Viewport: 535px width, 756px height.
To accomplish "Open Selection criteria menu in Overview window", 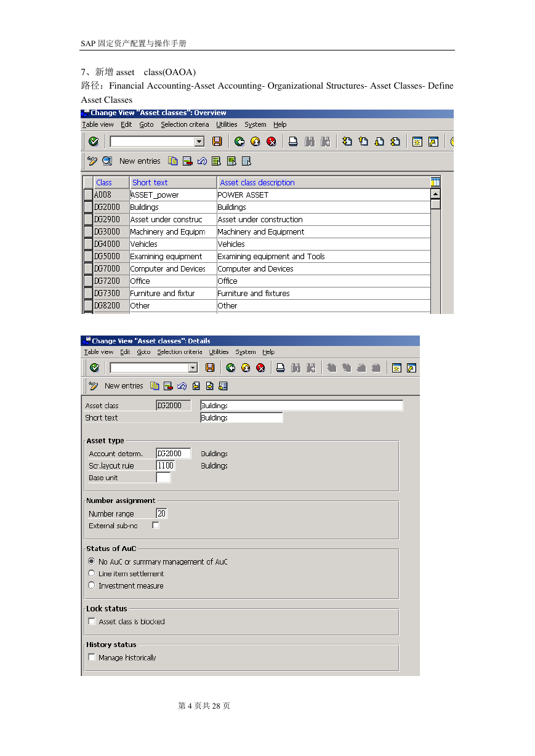I will tap(185, 124).
